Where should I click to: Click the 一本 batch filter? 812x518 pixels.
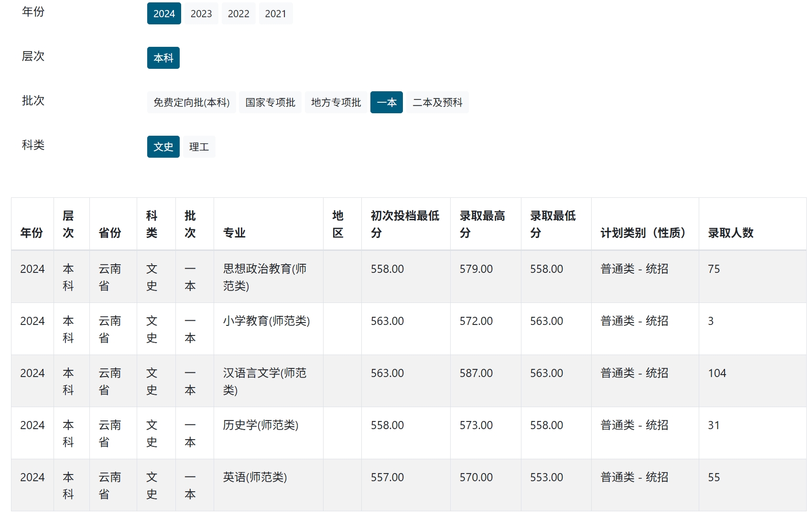click(x=387, y=102)
